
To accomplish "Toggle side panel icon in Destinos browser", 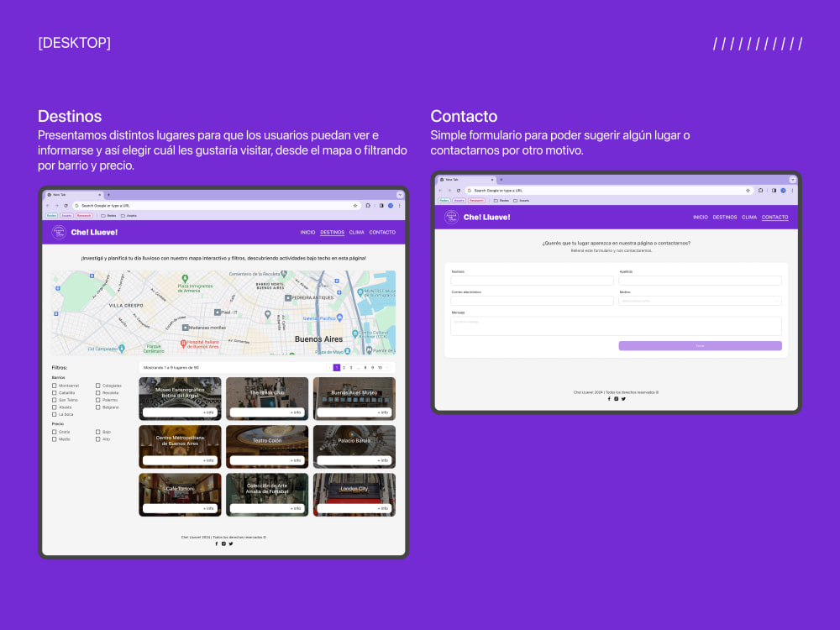I will point(381,206).
